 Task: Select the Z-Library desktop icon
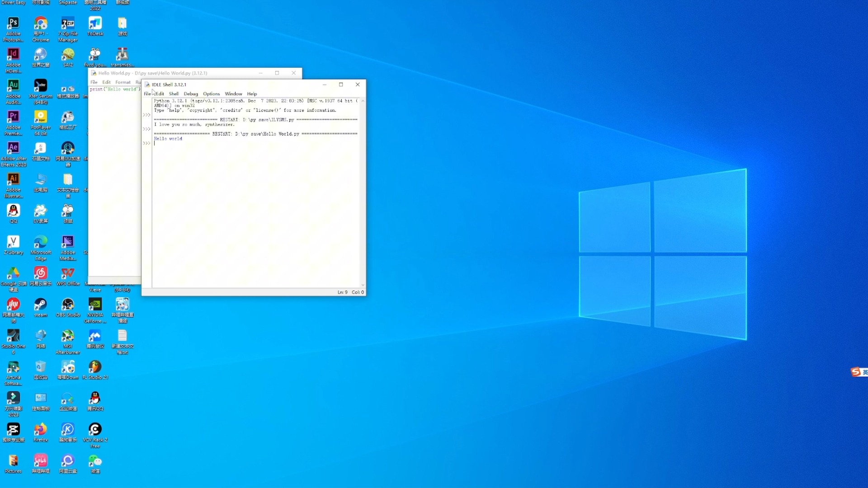(x=13, y=245)
